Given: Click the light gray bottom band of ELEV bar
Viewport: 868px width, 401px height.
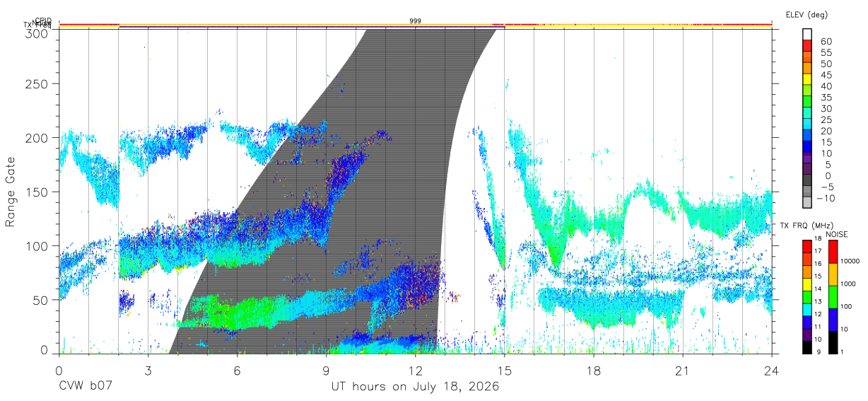Looking at the screenshot, I should (807, 202).
